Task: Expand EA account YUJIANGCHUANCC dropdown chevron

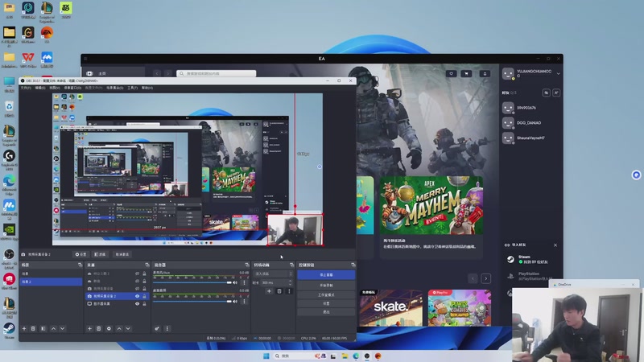Action: coord(558,73)
